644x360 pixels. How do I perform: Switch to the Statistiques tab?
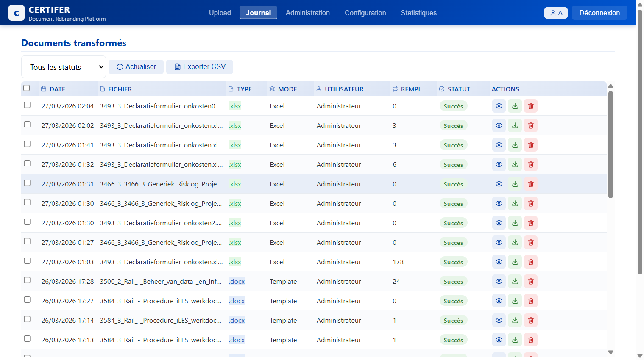click(418, 13)
